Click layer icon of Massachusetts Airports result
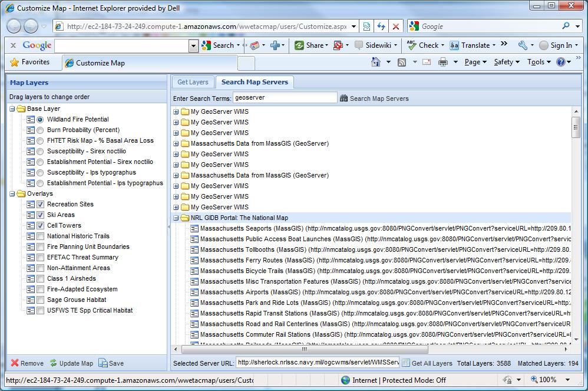 [x=194, y=293]
